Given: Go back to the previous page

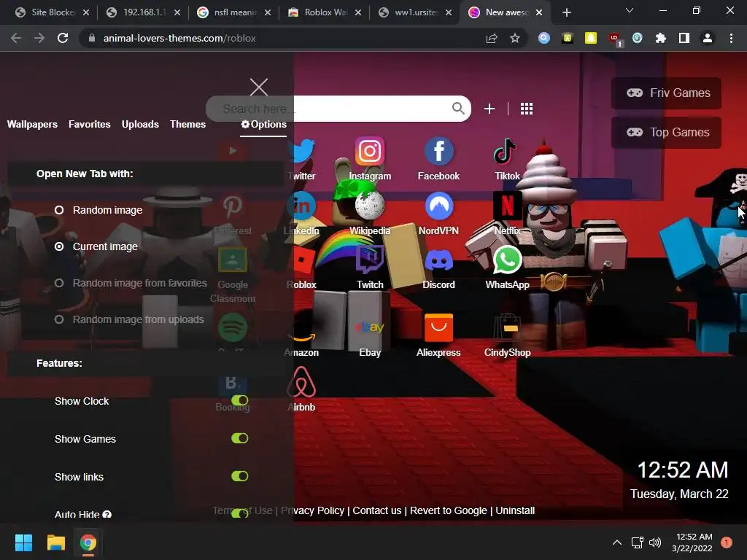Looking at the screenshot, I should click(x=16, y=38).
